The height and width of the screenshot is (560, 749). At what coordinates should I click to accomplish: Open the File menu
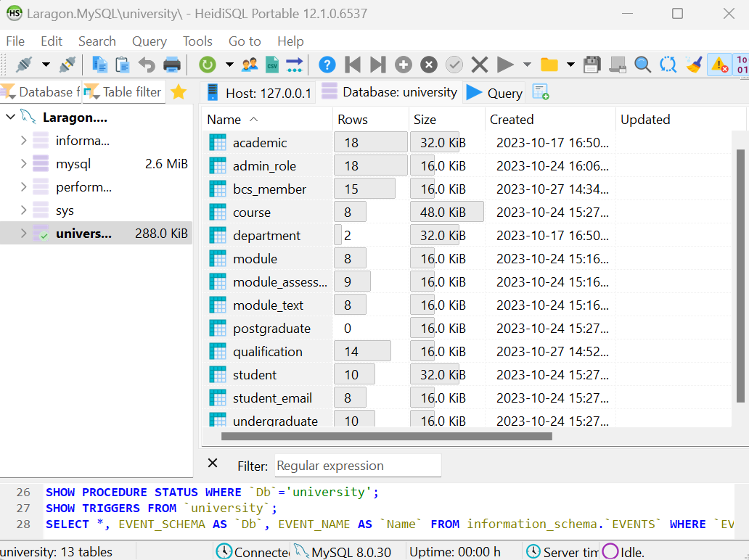tap(15, 41)
